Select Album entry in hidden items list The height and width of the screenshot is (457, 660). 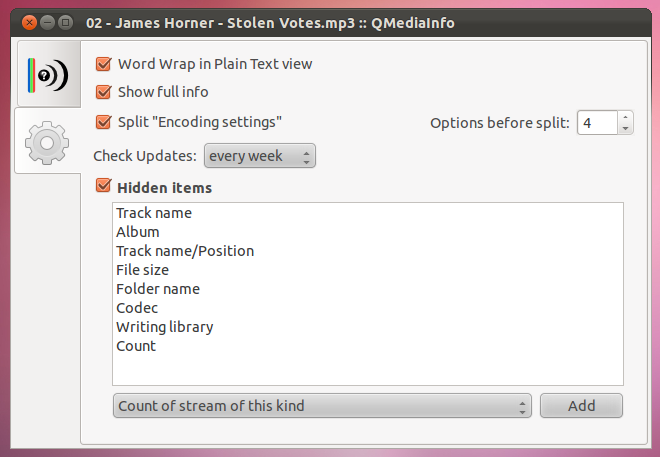point(138,232)
